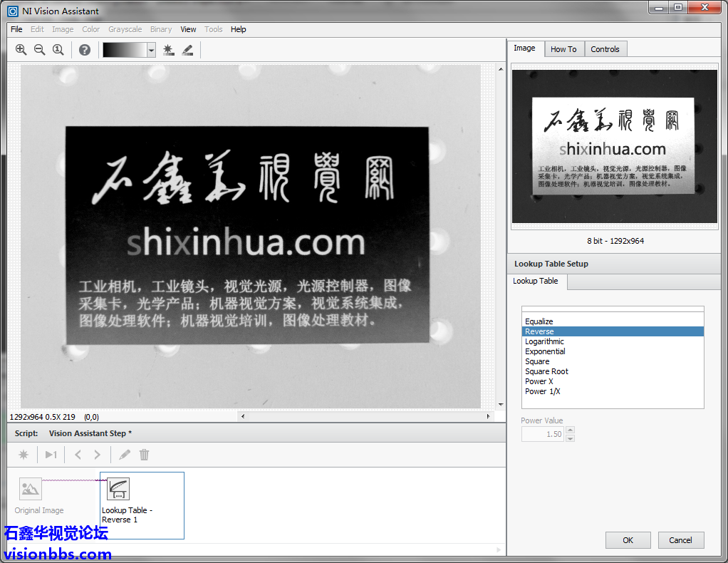Select Equalize in the lookup table list
Viewport: 728px width, 563px height.
[x=539, y=321]
